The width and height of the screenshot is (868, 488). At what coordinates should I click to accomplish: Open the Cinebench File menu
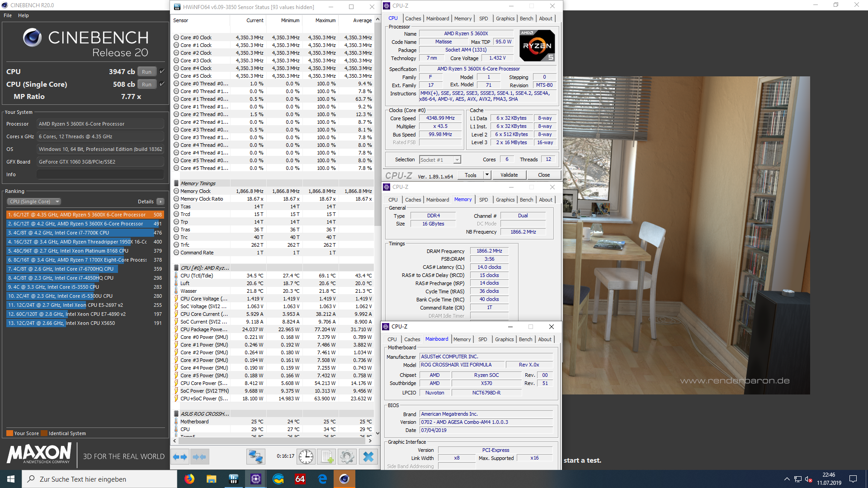(8, 15)
